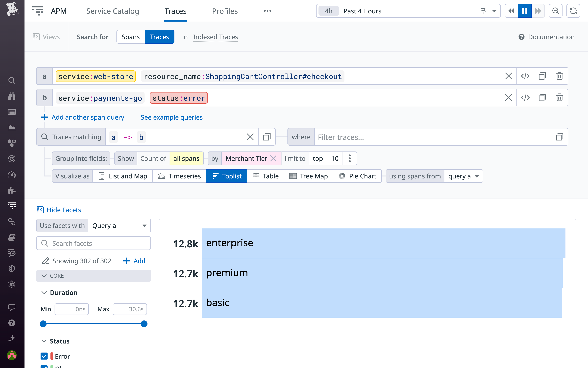Select Pie Chart visualization

pos(357,176)
